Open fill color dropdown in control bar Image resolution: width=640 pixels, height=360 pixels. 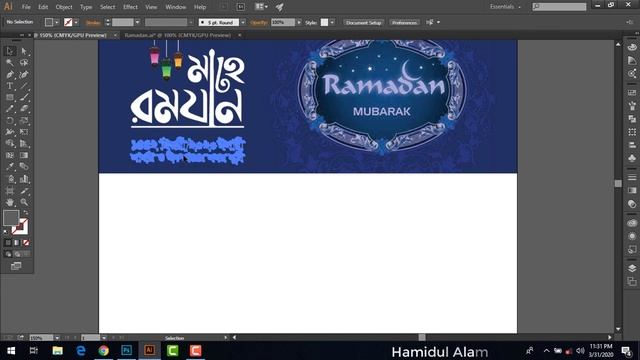pyautogui.click(x=57, y=22)
